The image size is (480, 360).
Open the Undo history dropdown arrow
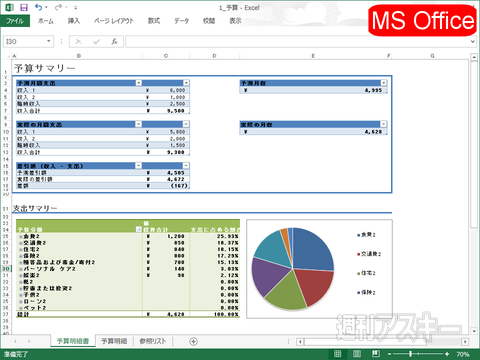point(46,7)
